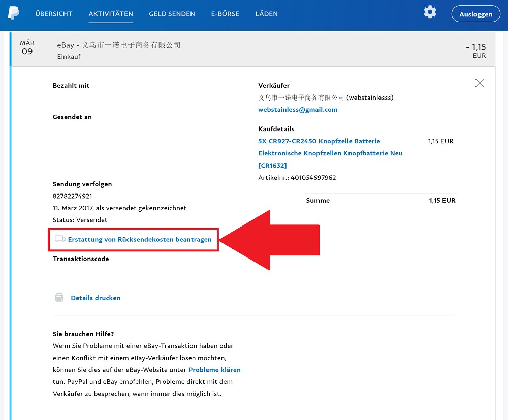Click the tracking number 82782274921
508x420 pixels.
point(73,196)
